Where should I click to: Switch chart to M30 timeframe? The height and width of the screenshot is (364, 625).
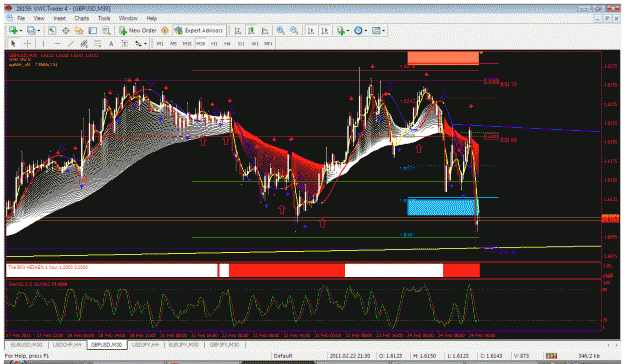point(200,43)
